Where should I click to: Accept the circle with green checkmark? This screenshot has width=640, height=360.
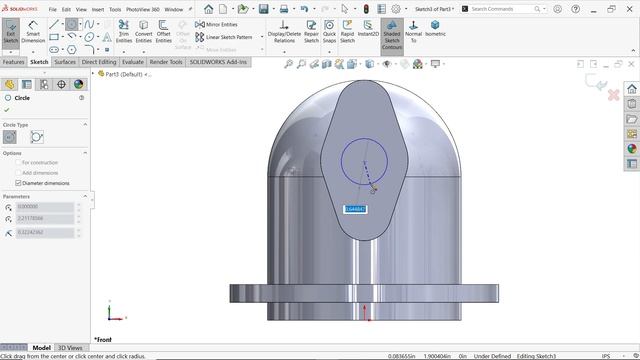7,110
